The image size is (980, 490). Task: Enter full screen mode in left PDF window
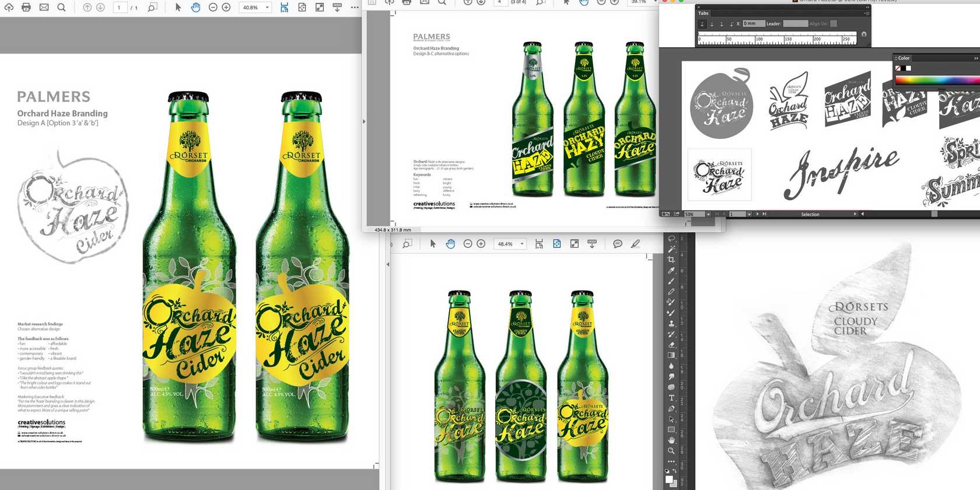click(x=320, y=7)
